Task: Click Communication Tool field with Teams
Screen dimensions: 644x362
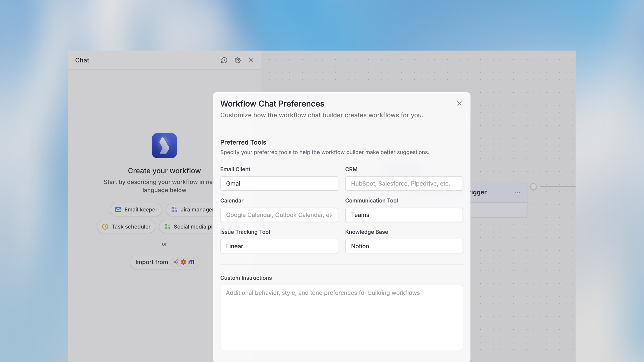Action: tap(404, 215)
